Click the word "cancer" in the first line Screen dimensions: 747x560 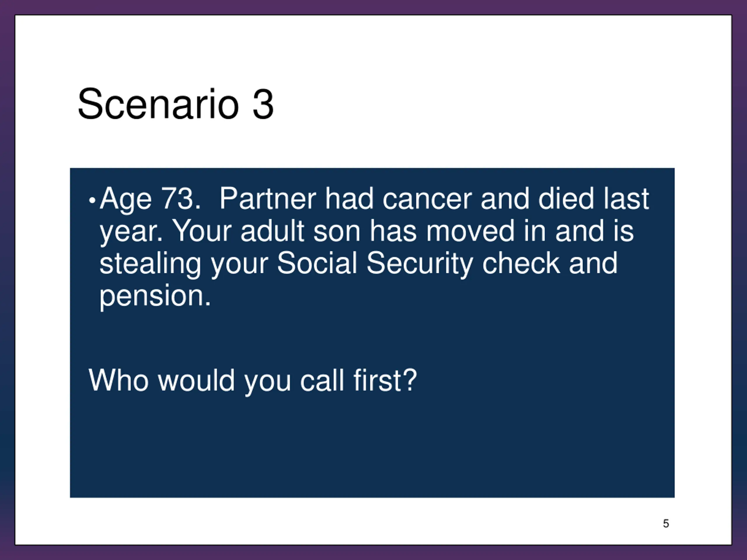point(427,199)
